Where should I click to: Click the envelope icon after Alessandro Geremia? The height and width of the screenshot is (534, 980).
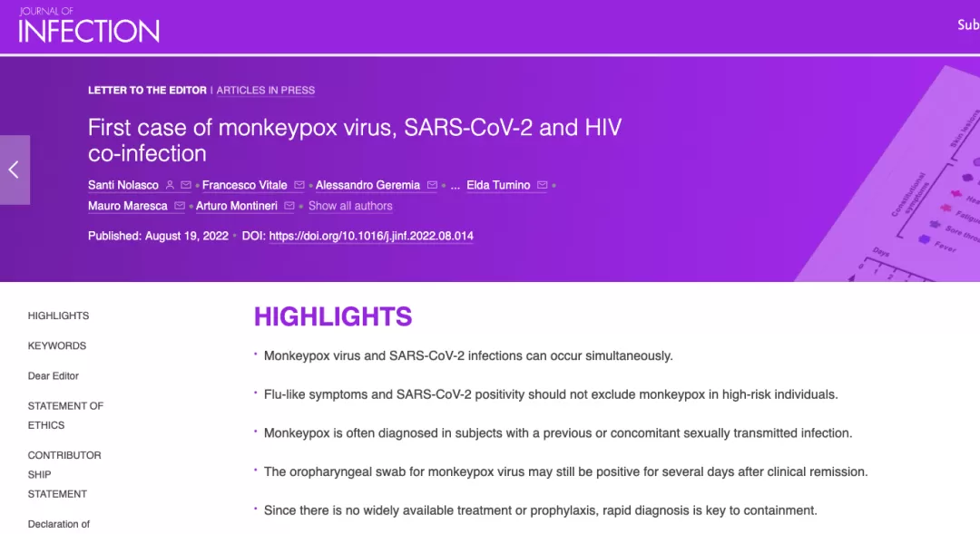pyautogui.click(x=432, y=185)
